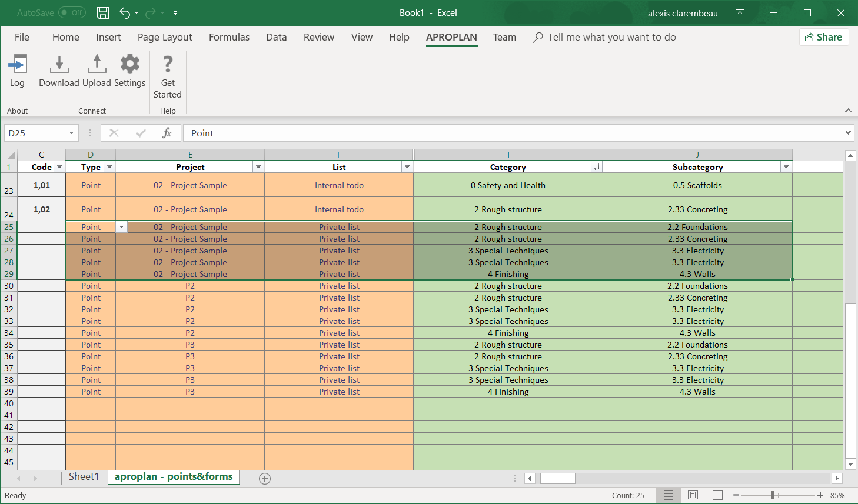Screen dimensions: 858x504
Task: Switch to Normal view
Action: click(x=669, y=495)
